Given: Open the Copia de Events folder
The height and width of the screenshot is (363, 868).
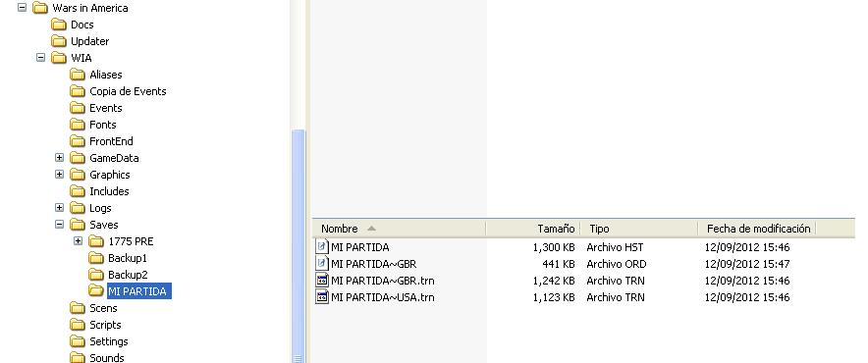Looking at the screenshot, I should point(128,91).
